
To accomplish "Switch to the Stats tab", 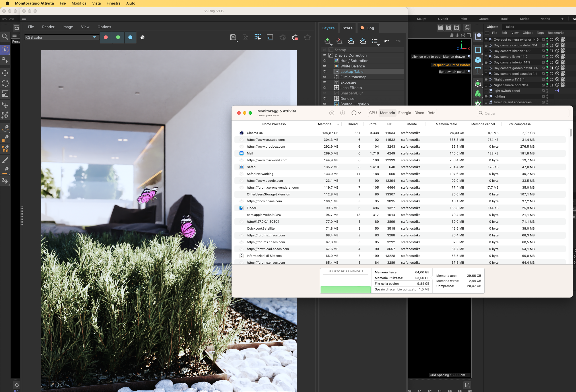I will 347,28.
